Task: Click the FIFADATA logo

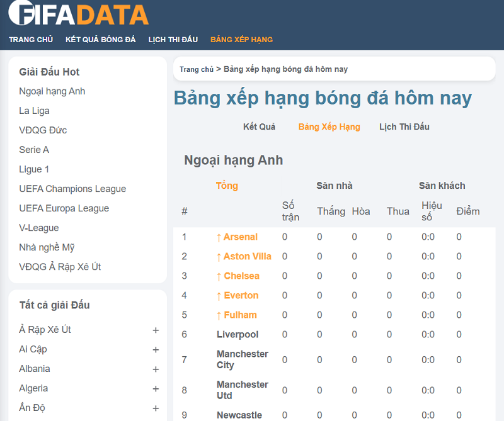Action: click(79, 14)
